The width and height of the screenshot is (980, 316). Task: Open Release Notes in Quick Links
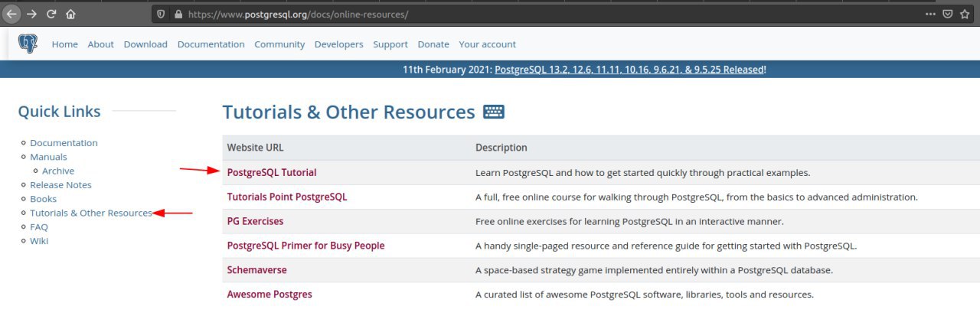coord(60,185)
